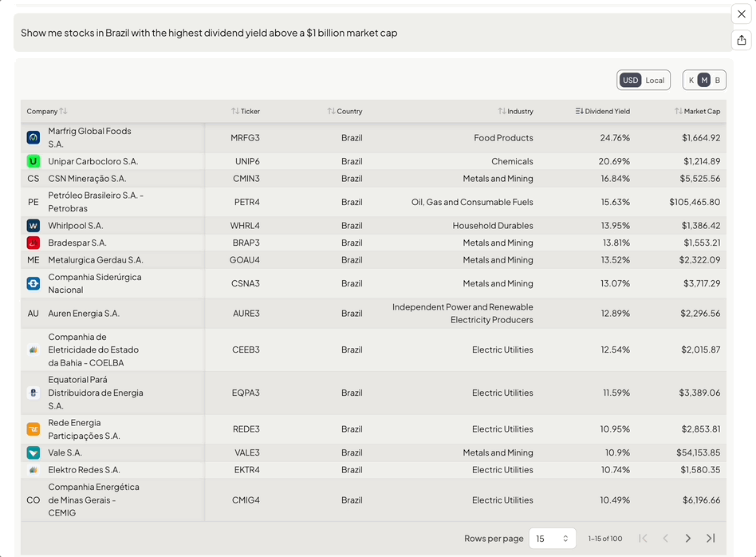Image resolution: width=756 pixels, height=557 pixels.
Task: Select ticker CSNA3
Action: pyautogui.click(x=246, y=283)
